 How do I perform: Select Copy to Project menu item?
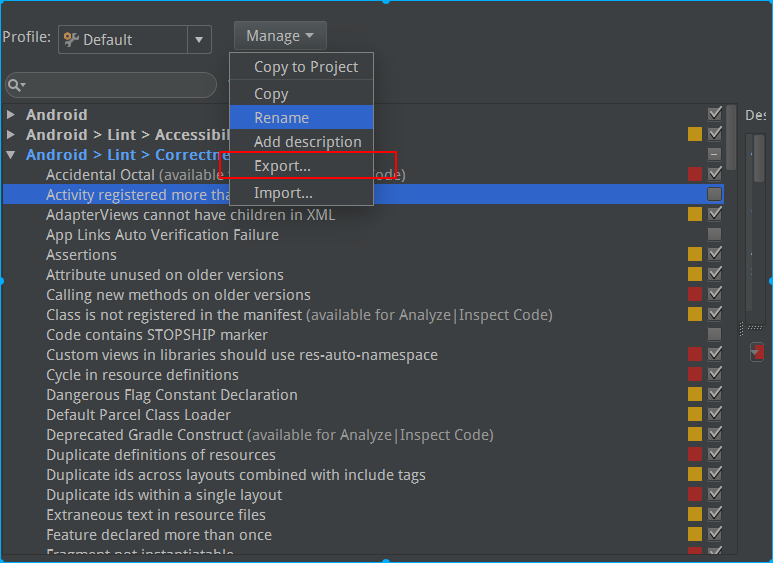point(305,67)
